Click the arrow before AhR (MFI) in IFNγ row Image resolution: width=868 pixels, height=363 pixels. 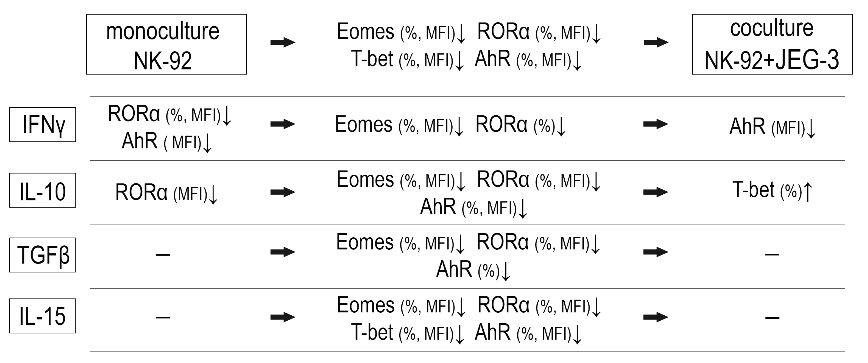[x=656, y=124]
